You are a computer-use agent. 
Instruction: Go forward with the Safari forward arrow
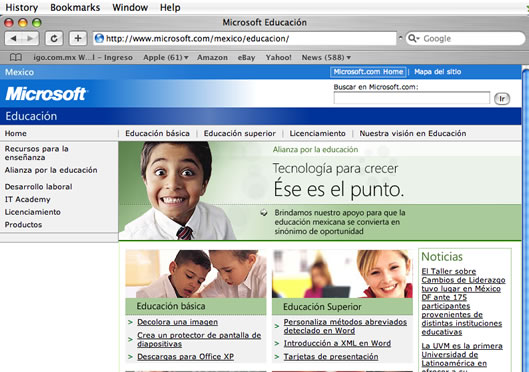pyautogui.click(x=30, y=38)
